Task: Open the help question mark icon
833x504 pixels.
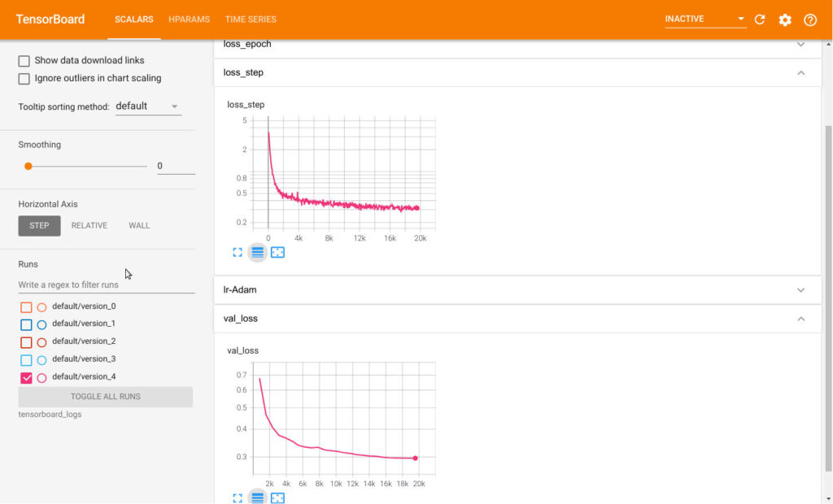Action: [x=809, y=20]
